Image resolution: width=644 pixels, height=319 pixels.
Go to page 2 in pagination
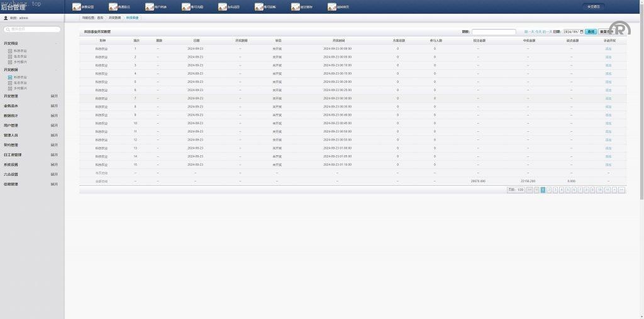(x=550, y=189)
